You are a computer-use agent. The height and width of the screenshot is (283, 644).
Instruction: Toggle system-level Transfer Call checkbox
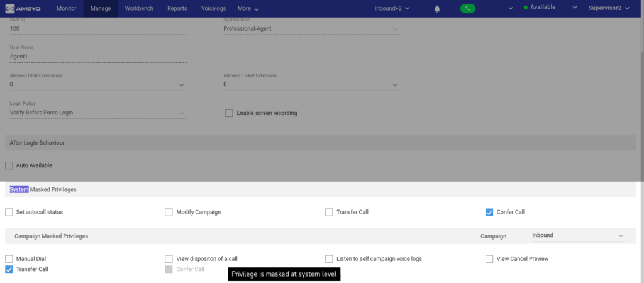(329, 213)
